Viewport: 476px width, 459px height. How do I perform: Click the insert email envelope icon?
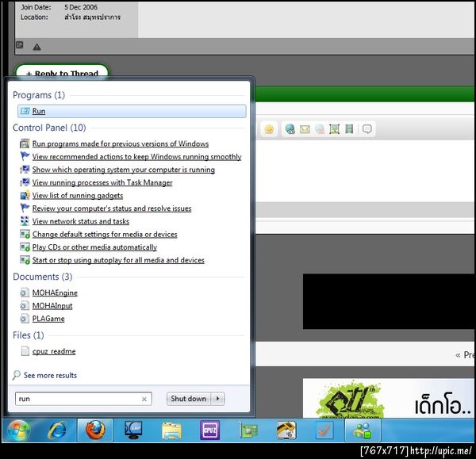pyautogui.click(x=305, y=129)
